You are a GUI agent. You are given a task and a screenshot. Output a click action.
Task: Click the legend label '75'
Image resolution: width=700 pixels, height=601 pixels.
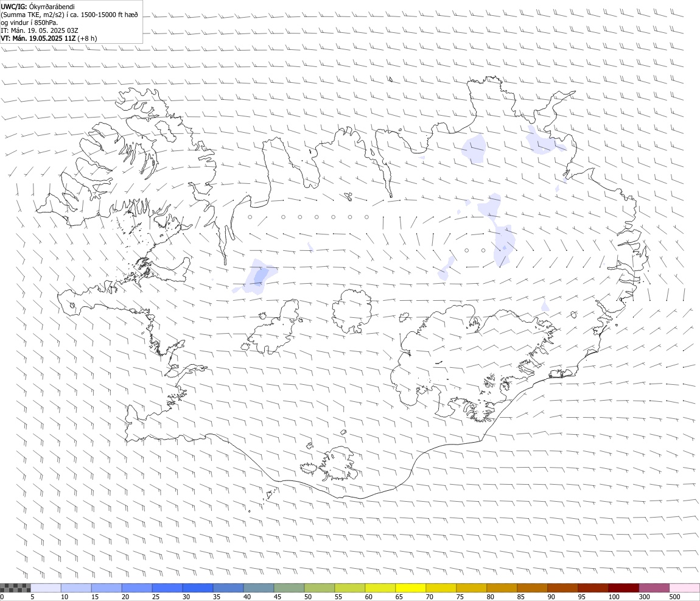pos(460,597)
